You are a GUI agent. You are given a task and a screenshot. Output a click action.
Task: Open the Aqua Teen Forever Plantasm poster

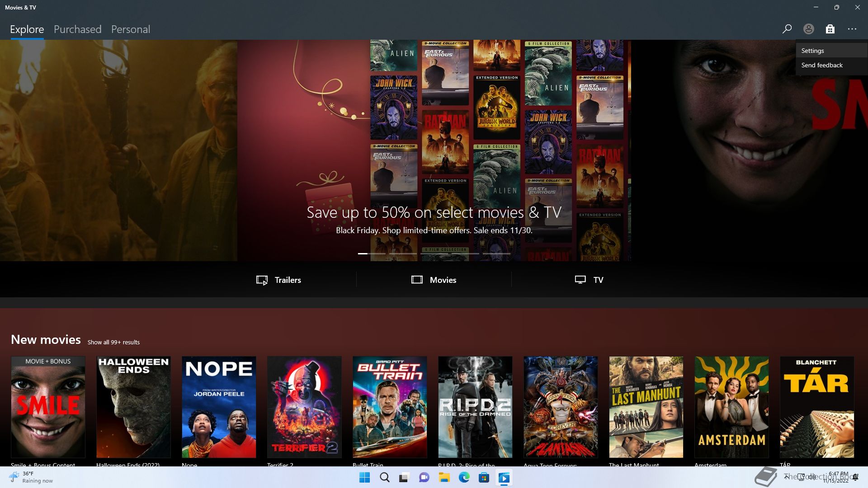[x=561, y=407]
